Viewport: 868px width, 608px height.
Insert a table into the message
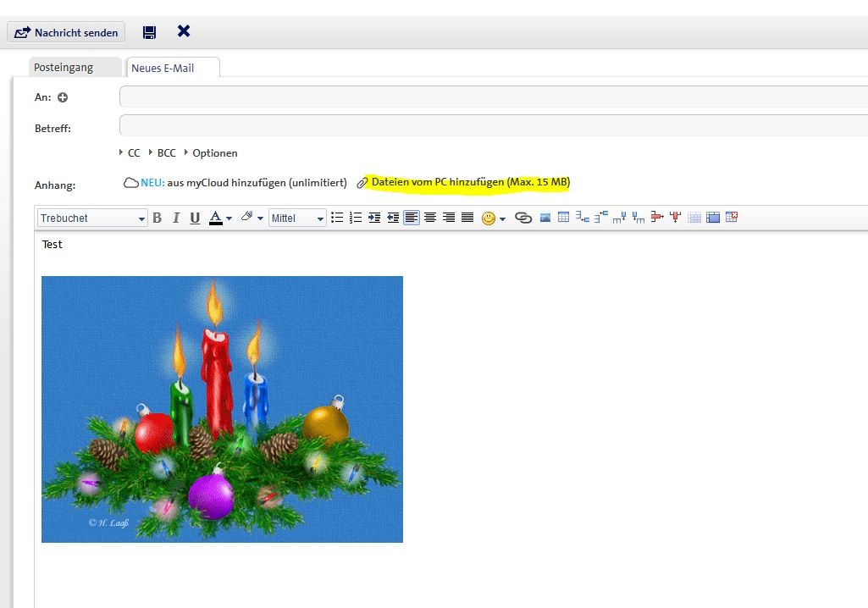pos(563,218)
